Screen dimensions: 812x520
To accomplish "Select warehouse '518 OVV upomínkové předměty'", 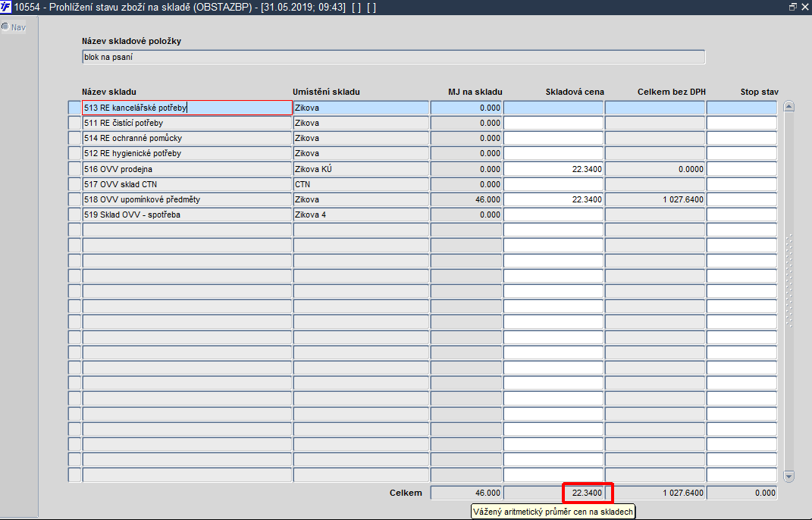I will click(187, 199).
